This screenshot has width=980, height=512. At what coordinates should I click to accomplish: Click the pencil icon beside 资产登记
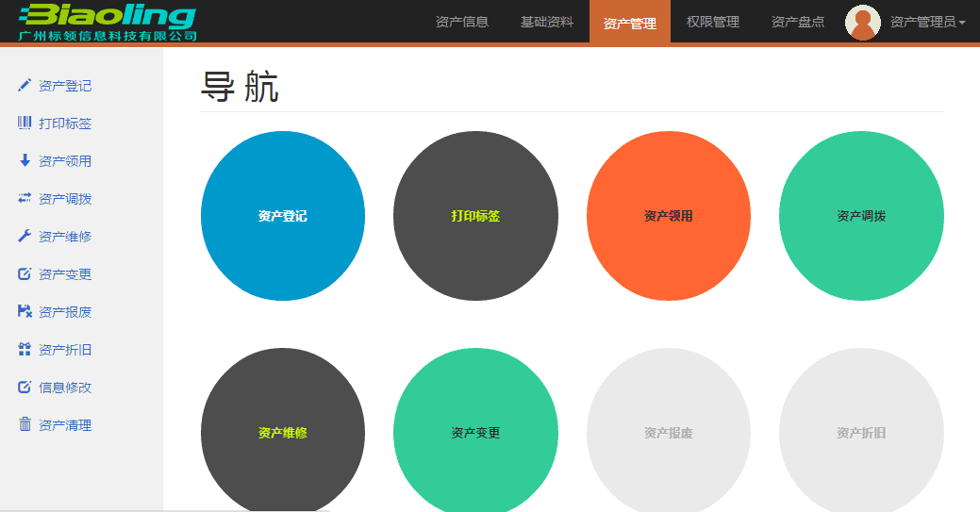25,86
